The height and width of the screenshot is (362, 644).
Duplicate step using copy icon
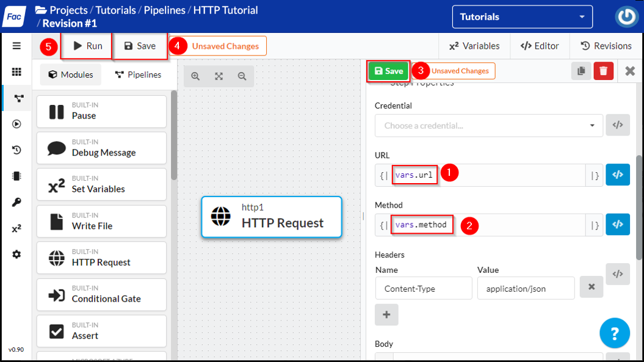pyautogui.click(x=581, y=71)
